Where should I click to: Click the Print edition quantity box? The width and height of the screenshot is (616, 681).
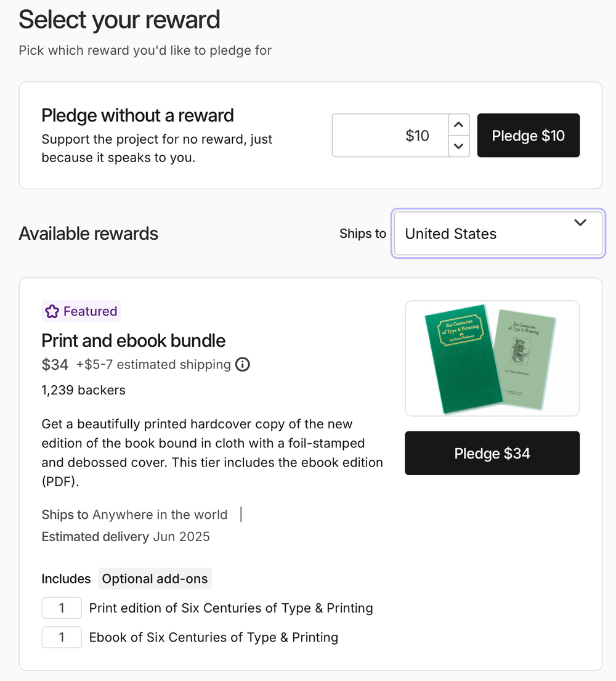click(x=62, y=608)
